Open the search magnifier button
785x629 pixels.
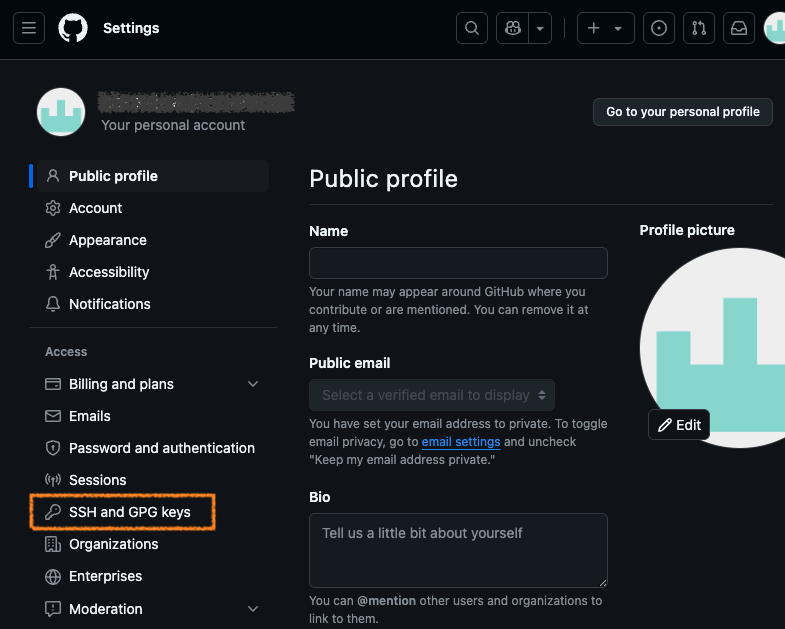click(x=472, y=28)
